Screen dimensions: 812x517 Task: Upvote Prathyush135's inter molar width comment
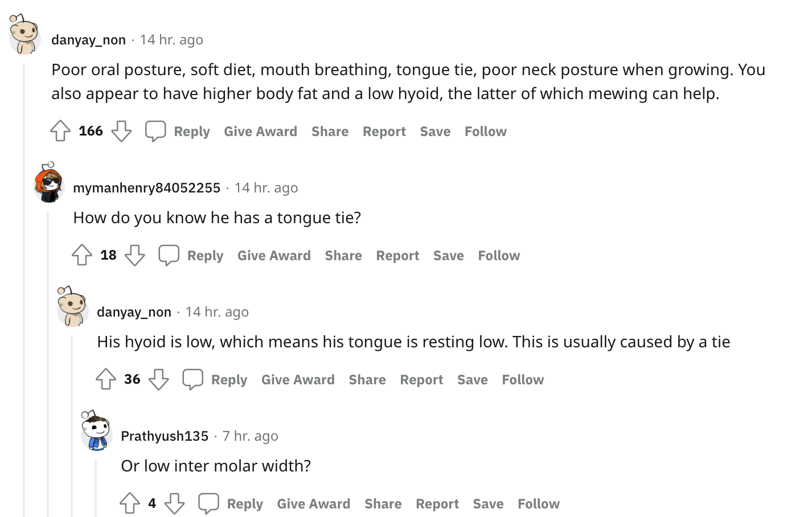pos(130,503)
